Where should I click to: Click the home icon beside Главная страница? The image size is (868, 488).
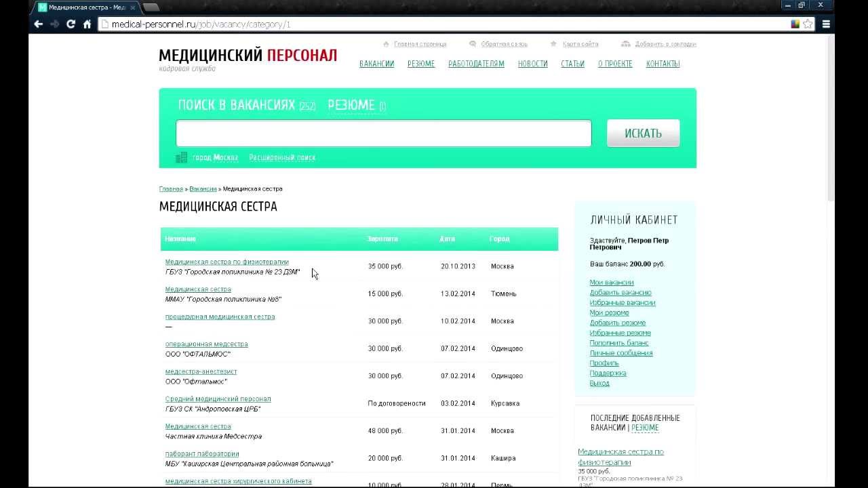coord(387,43)
